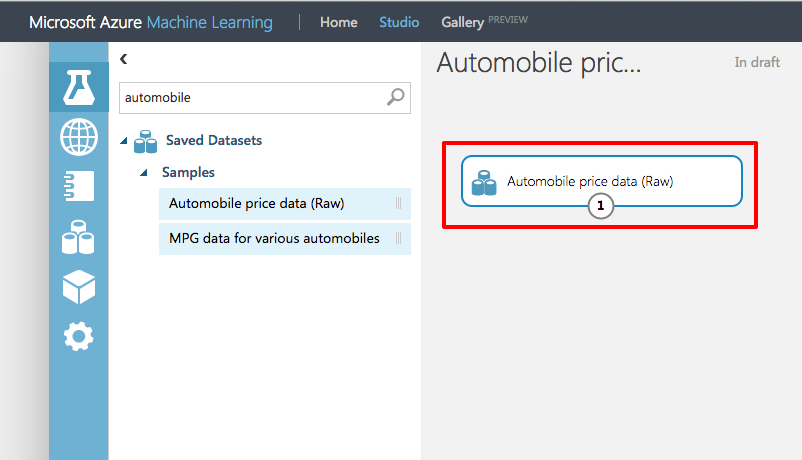Viewport: 802px width, 460px height.
Task: Select Automobile price data (Raw) in the list
Action: (257, 204)
